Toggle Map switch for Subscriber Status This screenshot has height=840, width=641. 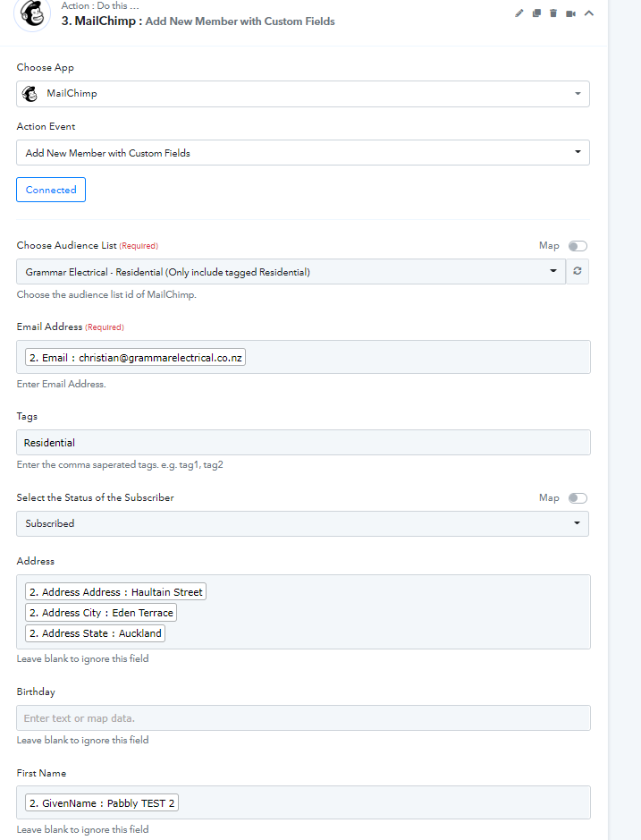(578, 498)
